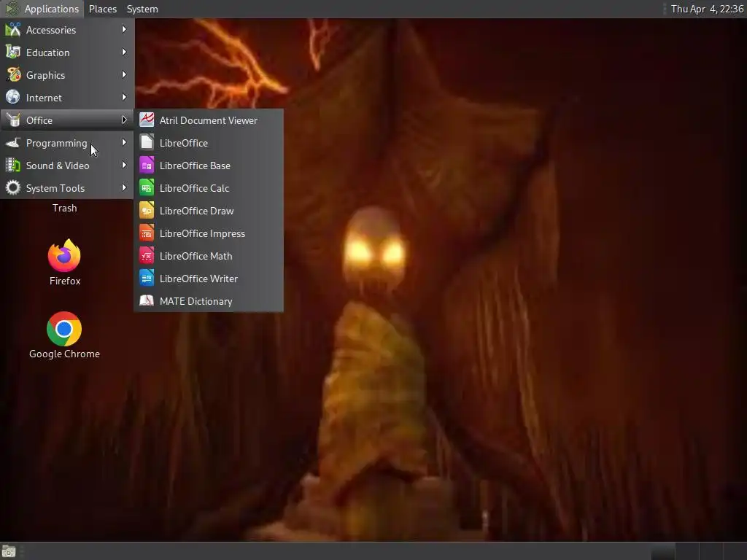Open the Firefox desktop icon
This screenshot has width=747, height=560.
pos(64,255)
